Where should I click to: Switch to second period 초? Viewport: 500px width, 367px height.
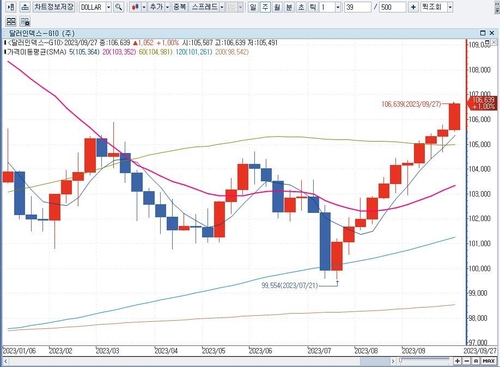click(x=301, y=7)
